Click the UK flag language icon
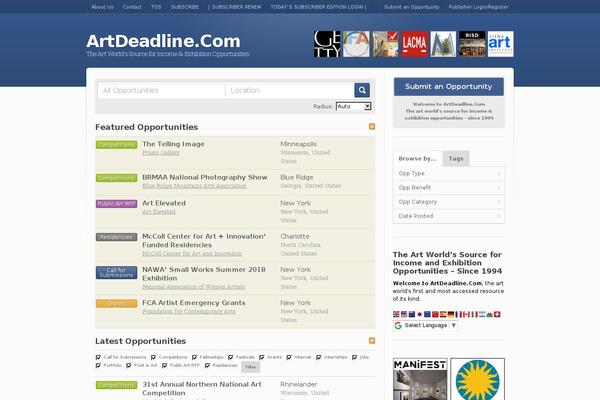 pos(396,314)
